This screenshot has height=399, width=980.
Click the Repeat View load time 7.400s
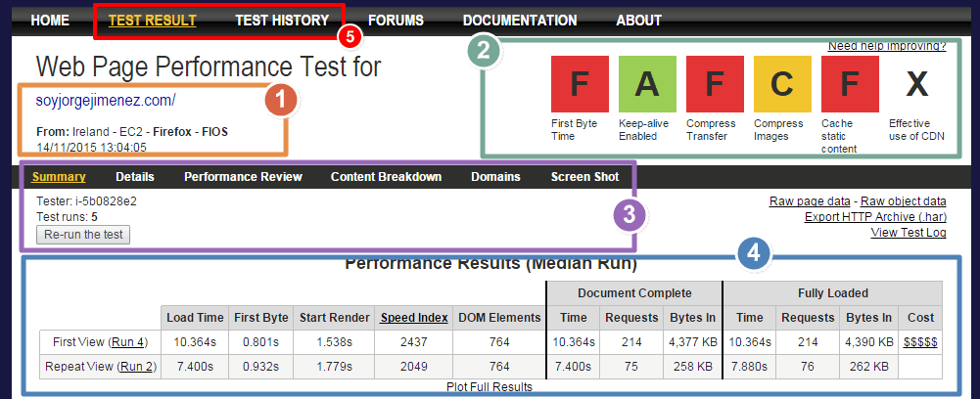[x=195, y=367]
